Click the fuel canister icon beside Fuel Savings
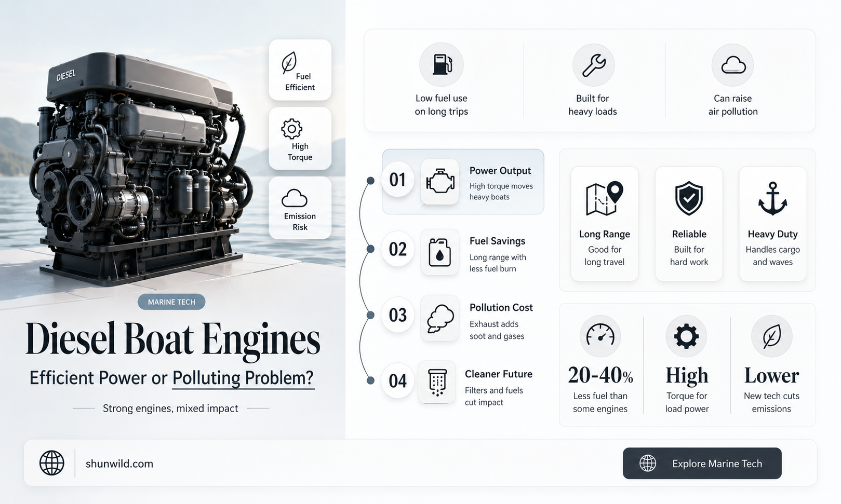The height and width of the screenshot is (504, 841). tap(439, 252)
